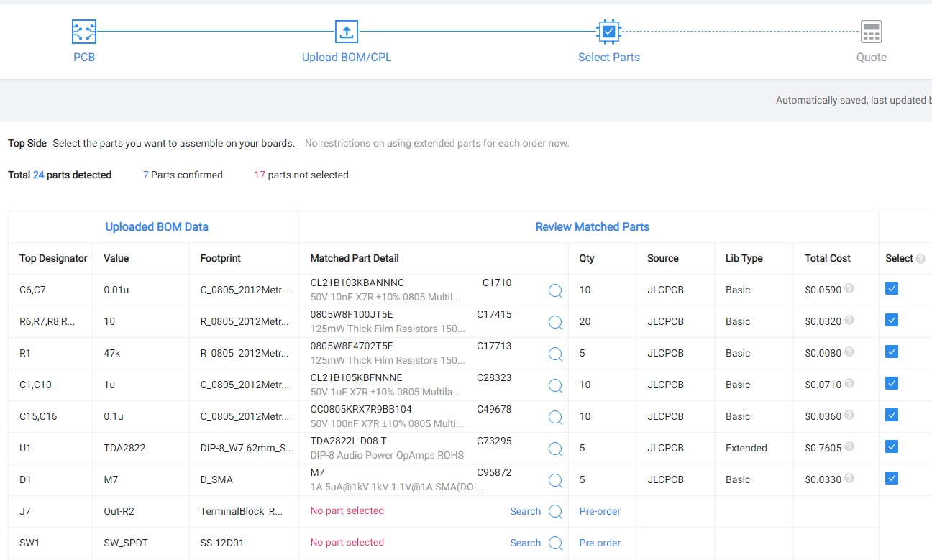Image resolution: width=932 pixels, height=560 pixels.
Task: Uncheck the select box for R6,R7,R8 row
Action: coord(892,320)
